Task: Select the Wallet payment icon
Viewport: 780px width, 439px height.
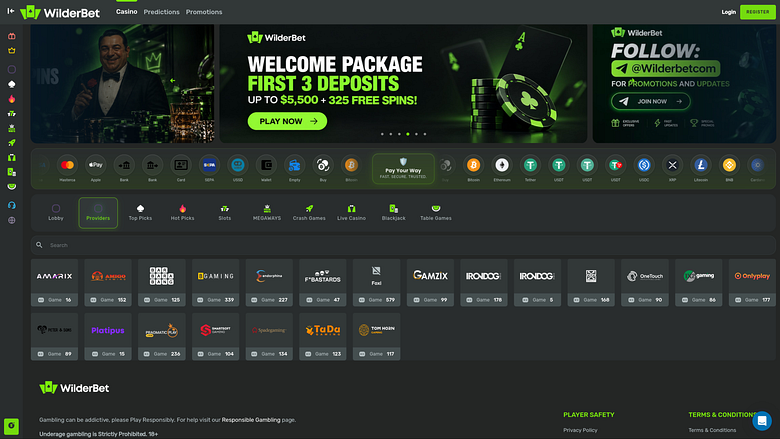Action: click(x=266, y=165)
